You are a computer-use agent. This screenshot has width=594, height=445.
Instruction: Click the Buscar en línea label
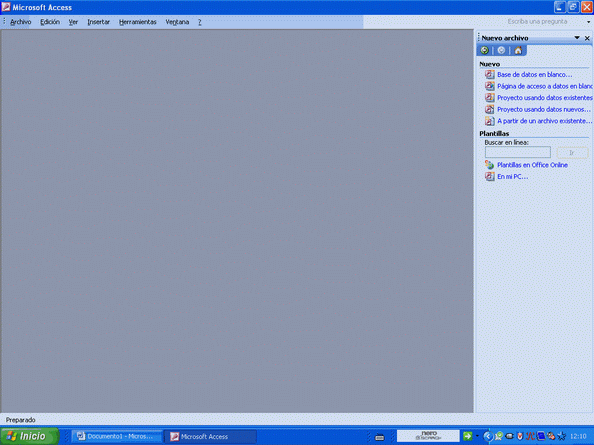pyautogui.click(x=506, y=142)
